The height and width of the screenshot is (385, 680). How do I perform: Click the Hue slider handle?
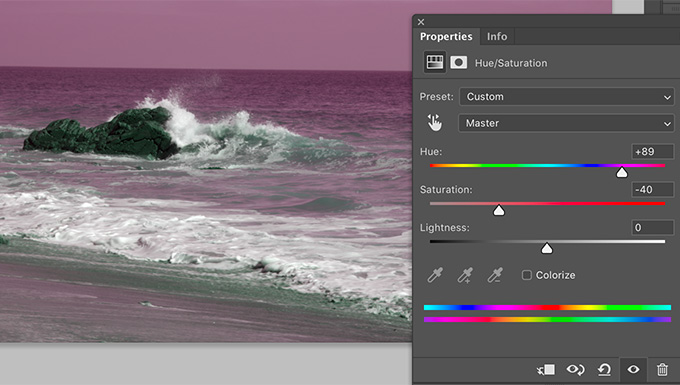622,173
